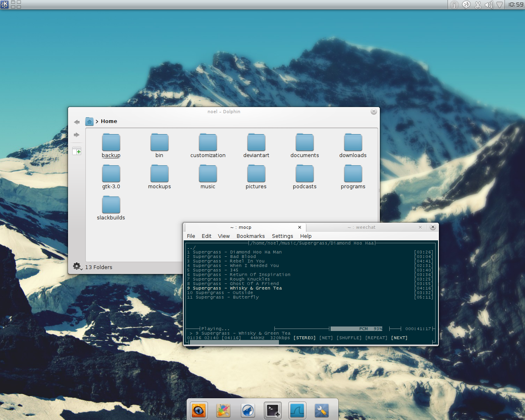Screen dimensions: 525x420
Task: Close the mocp terminal tab
Action: [x=299, y=227]
